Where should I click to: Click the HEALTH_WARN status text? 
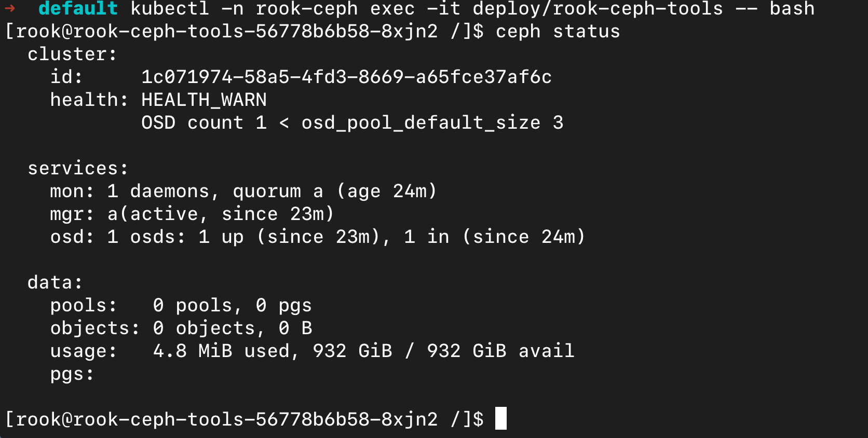(204, 100)
